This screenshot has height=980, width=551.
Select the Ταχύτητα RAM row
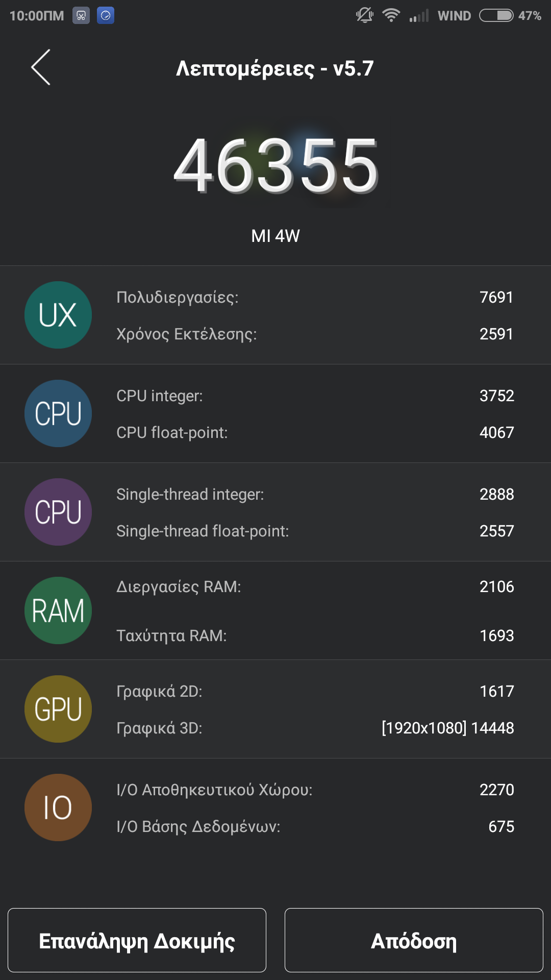coord(314,635)
